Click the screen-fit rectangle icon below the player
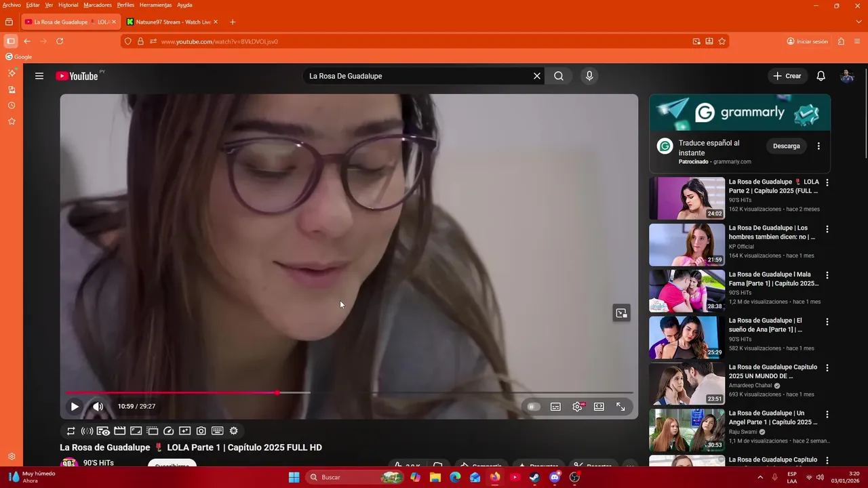The height and width of the screenshot is (488, 868). (136, 431)
